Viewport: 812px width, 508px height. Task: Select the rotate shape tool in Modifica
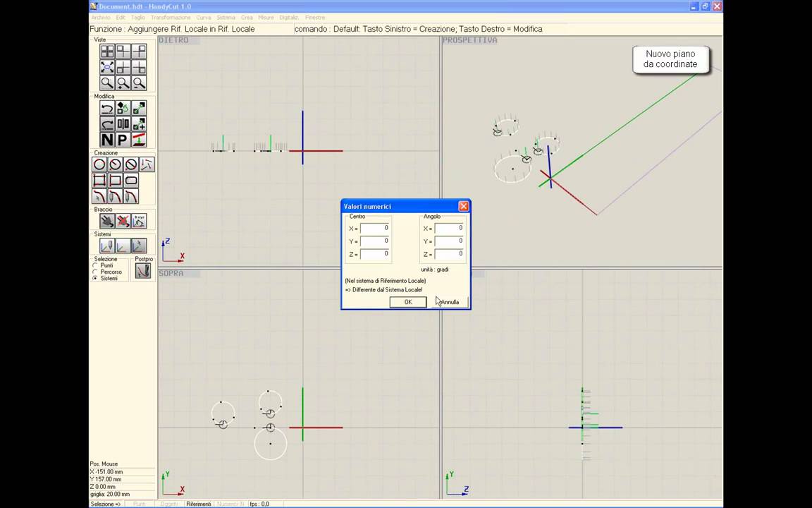click(123, 109)
